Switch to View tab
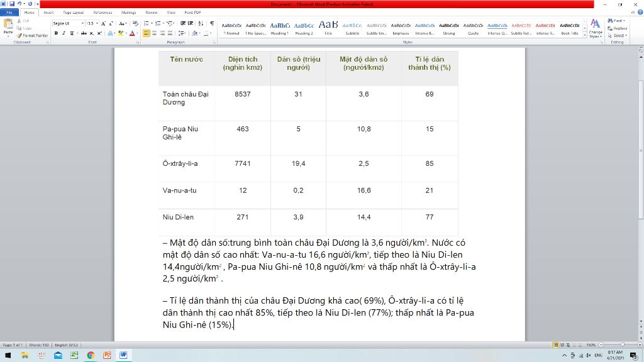644x362 pixels. pos(171,13)
